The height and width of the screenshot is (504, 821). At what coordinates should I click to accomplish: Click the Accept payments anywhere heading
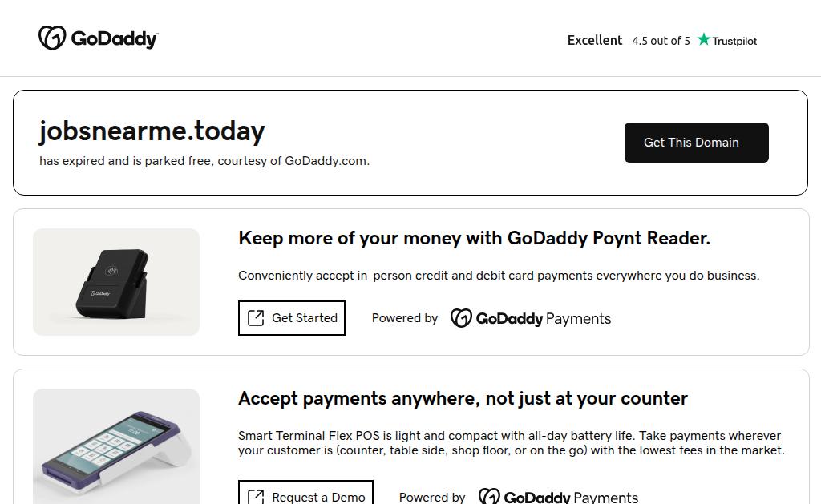pyautogui.click(x=463, y=398)
